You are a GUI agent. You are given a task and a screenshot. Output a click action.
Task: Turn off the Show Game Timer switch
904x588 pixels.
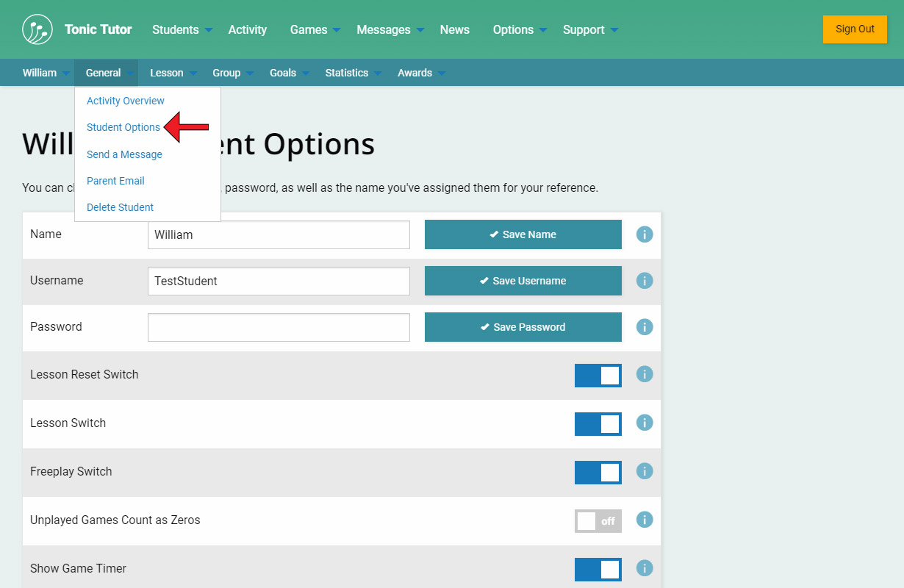coord(598,570)
